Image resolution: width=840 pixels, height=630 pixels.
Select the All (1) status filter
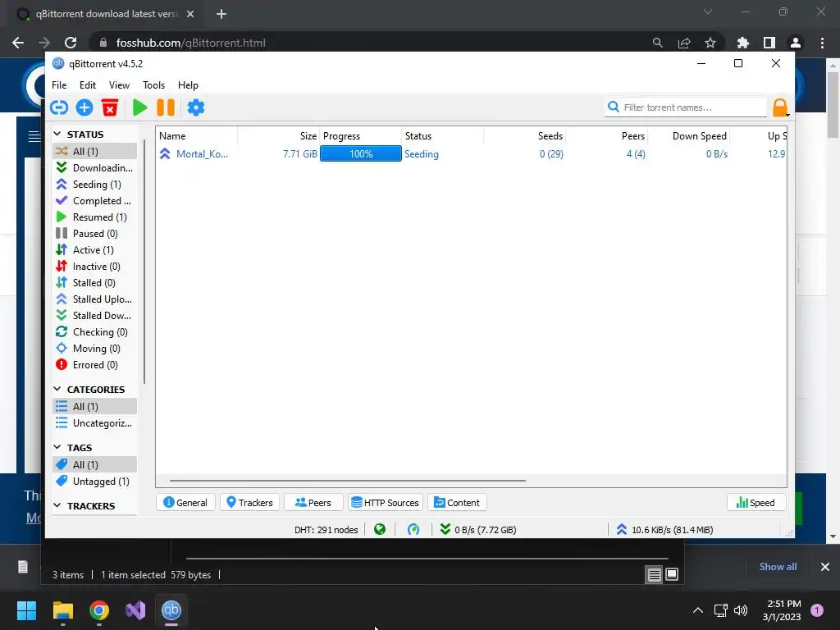[95, 152]
